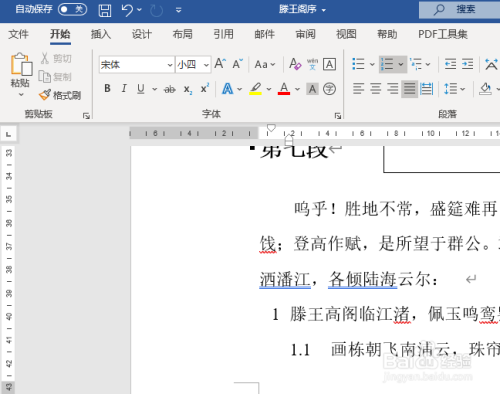This screenshot has width=500, height=394.
Task: Click the phonetic guide wén icon
Action: tap(312, 64)
